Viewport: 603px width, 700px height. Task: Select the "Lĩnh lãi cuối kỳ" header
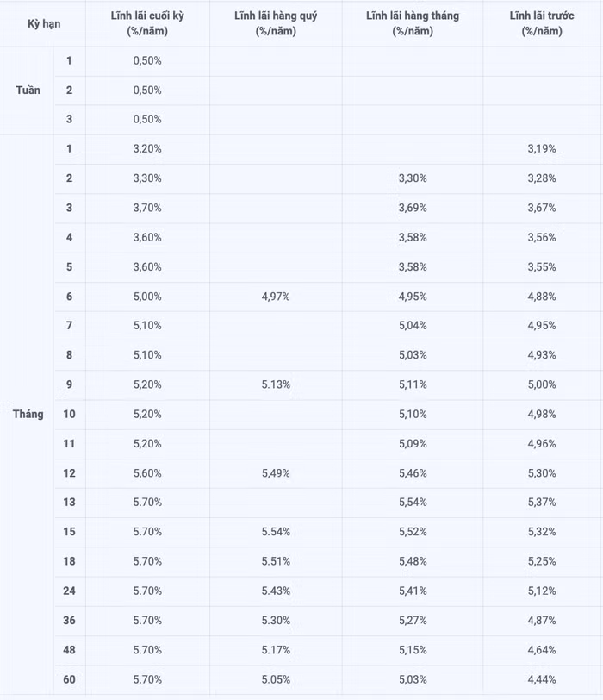147,23
